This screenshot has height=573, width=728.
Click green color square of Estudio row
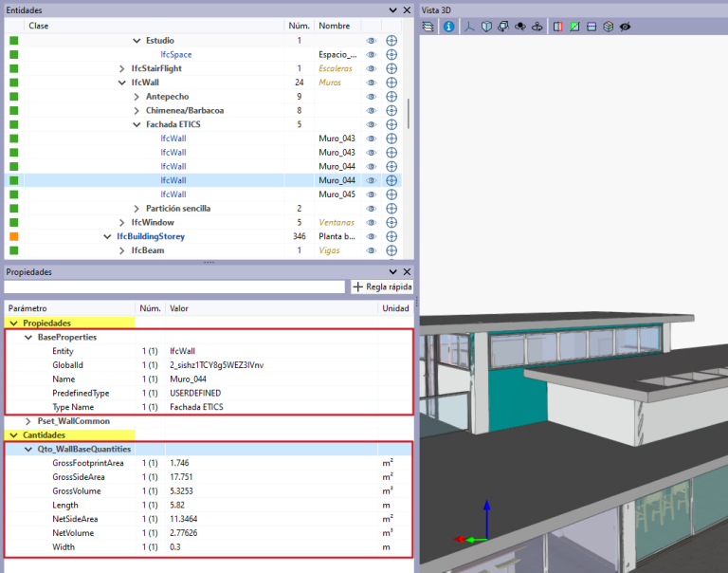click(x=14, y=41)
